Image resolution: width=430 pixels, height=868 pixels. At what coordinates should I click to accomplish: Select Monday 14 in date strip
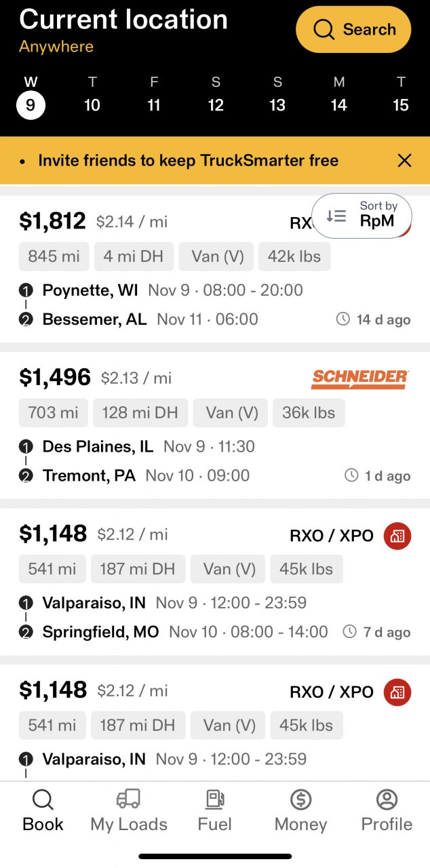(339, 97)
